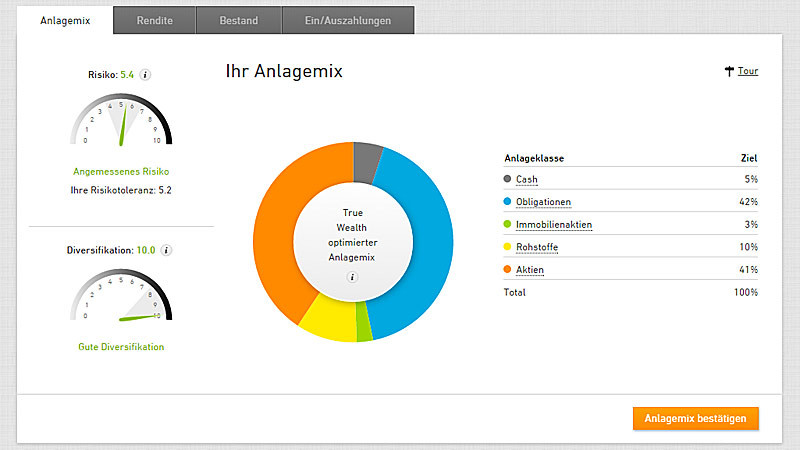
Task: Select the orange Aktien legend dot
Action: 507,269
